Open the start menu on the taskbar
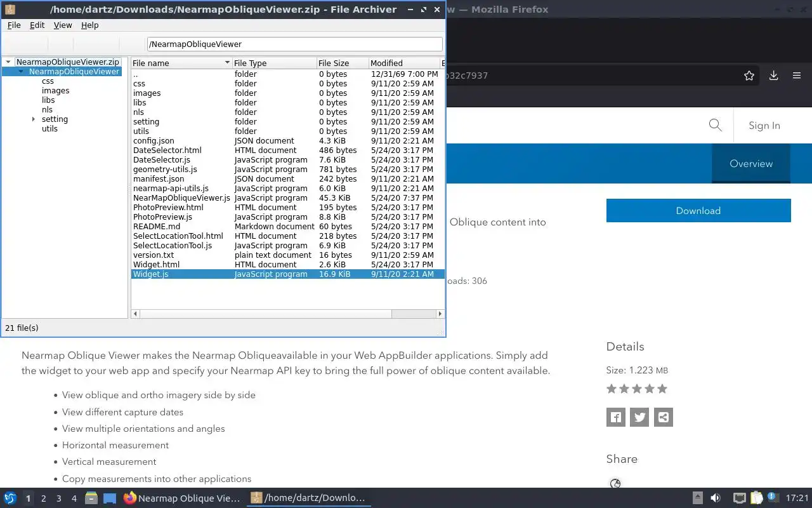The width and height of the screenshot is (812, 508). (x=10, y=498)
